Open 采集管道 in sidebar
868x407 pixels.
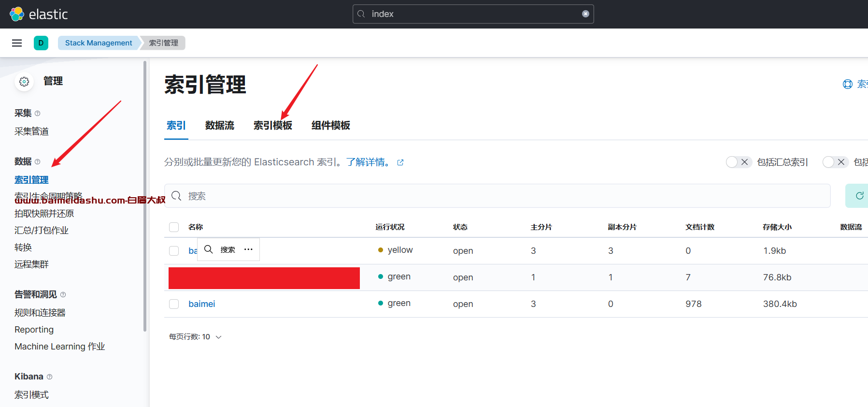tap(31, 131)
